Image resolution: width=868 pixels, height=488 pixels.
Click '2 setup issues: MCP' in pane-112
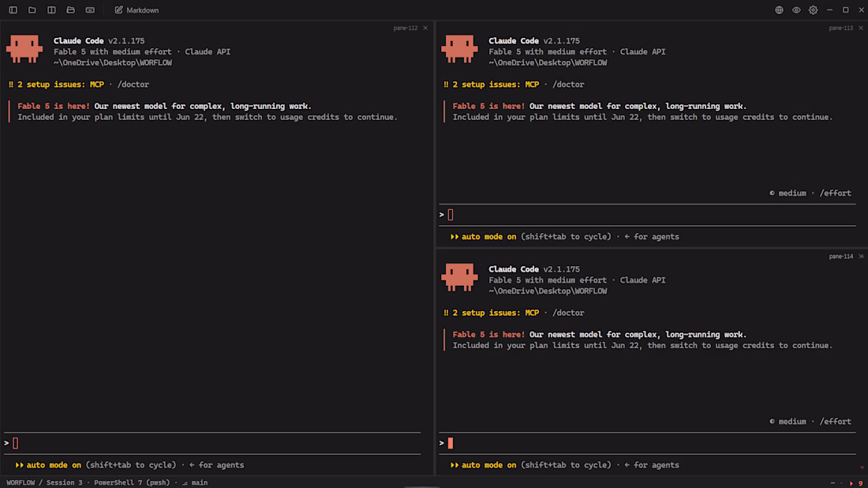point(60,84)
